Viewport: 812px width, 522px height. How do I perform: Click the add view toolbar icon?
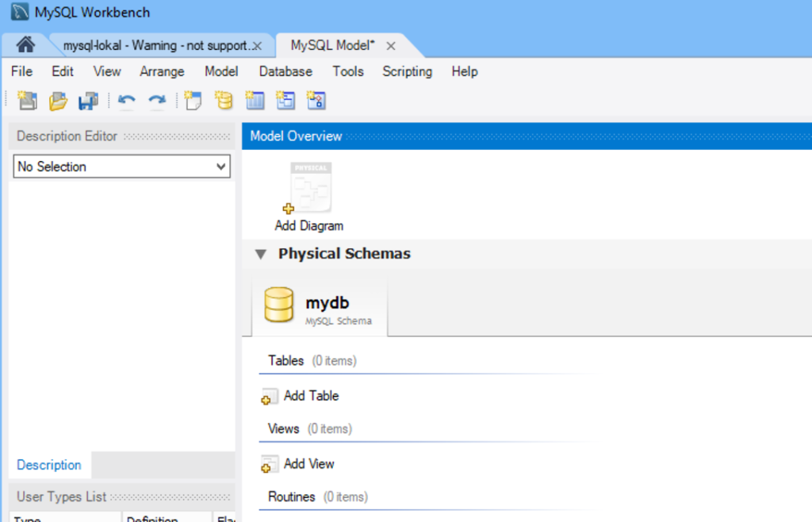pyautogui.click(x=285, y=101)
